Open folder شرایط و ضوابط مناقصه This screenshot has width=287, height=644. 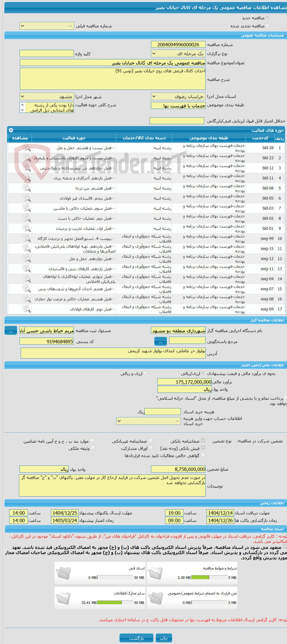point(156,573)
